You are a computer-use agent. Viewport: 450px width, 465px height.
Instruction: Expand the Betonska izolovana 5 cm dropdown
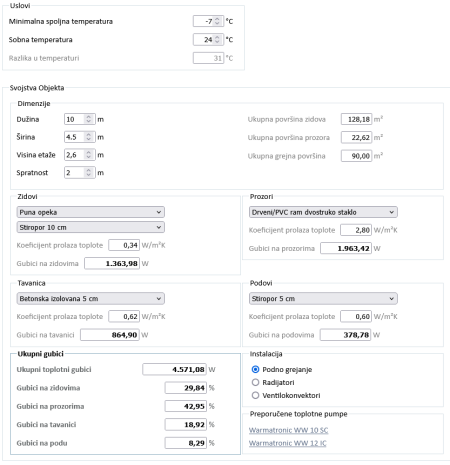[90, 299]
